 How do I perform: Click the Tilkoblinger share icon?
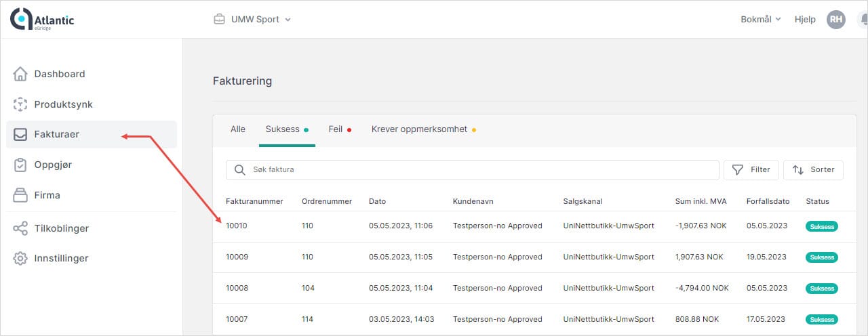pos(20,228)
